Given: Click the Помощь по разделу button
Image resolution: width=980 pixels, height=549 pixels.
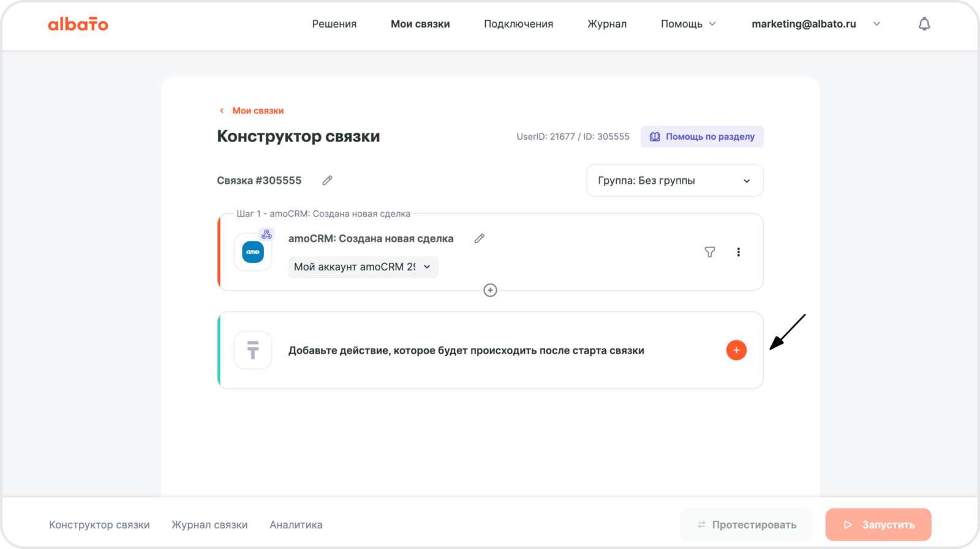Looking at the screenshot, I should coord(702,137).
